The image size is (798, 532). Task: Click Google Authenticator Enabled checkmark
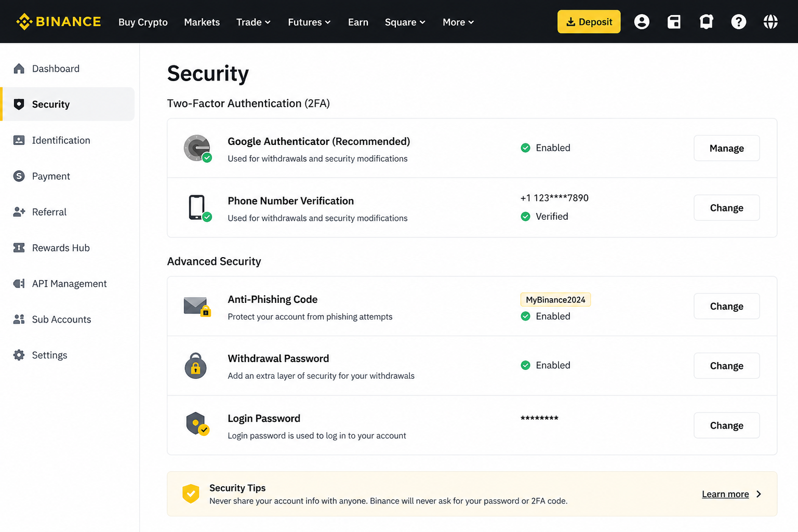525,148
